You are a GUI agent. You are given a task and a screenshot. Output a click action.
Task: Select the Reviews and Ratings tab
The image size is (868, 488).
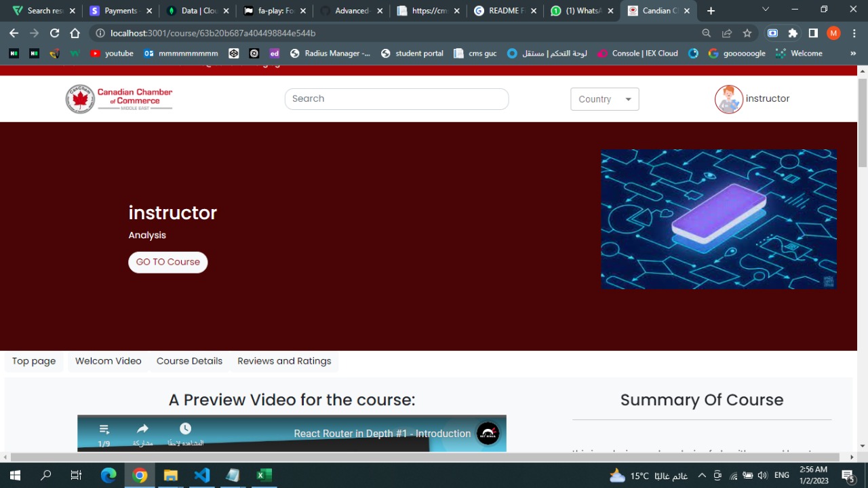click(x=284, y=361)
